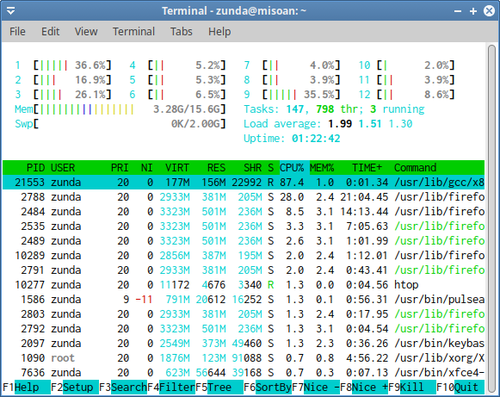This screenshot has width=500, height=397.
Task: Click the 21:04.45 TIME+ value
Action: [x=364, y=197]
